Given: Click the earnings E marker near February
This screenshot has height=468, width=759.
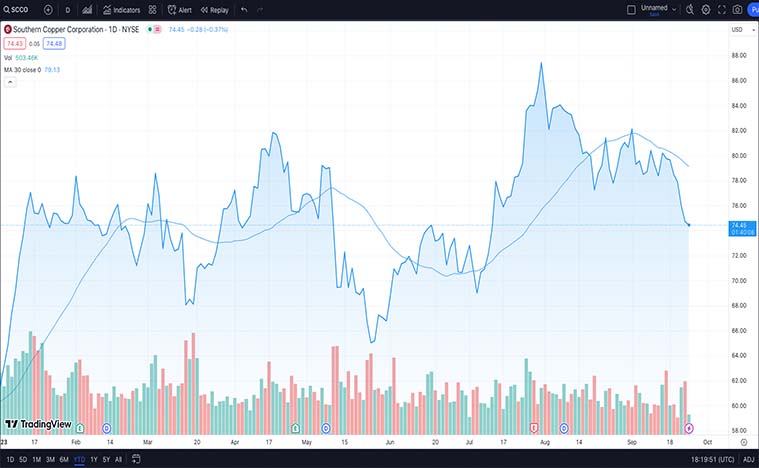Looking at the screenshot, I should [x=80, y=428].
